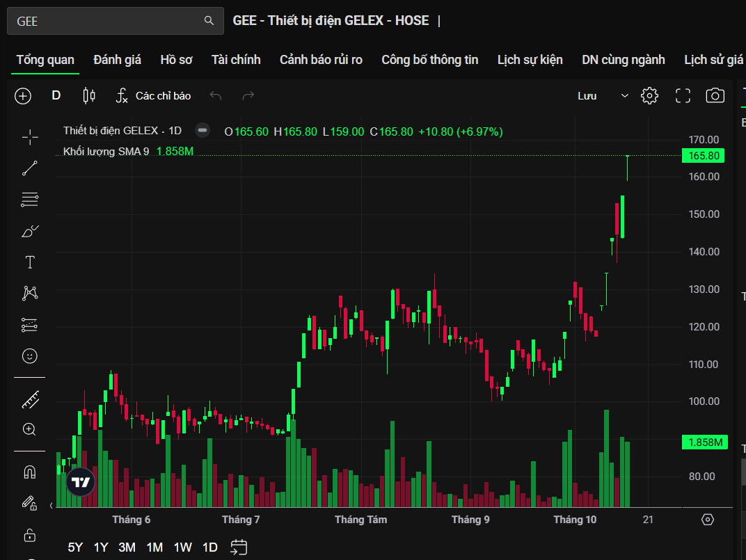Open the D time interval dropdown

(x=56, y=96)
